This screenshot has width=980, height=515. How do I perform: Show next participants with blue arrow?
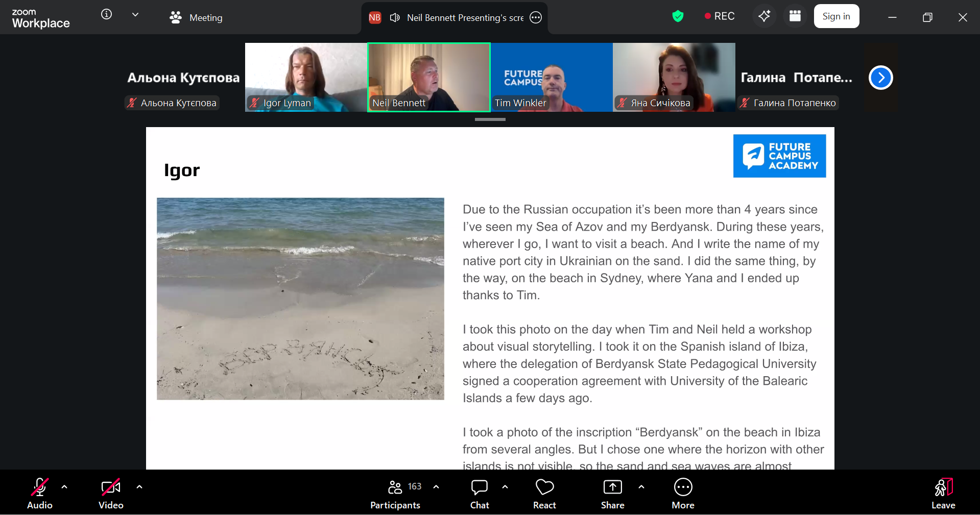click(880, 78)
